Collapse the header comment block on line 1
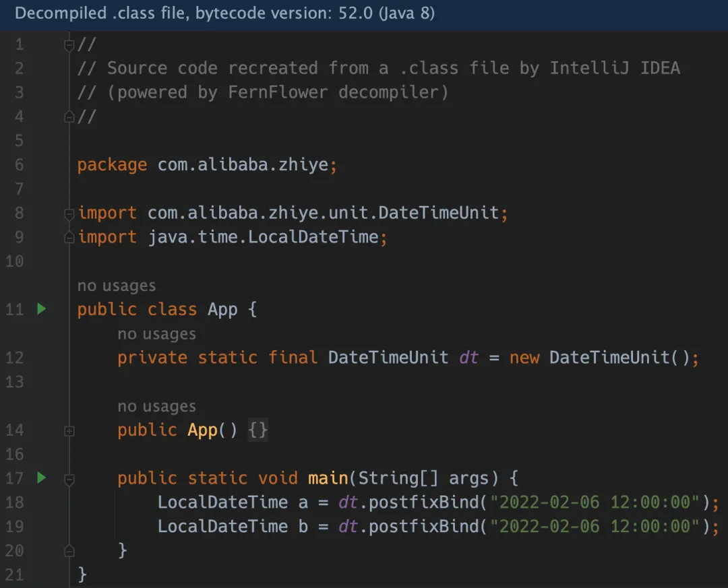This screenshot has height=588, width=728. coord(69,45)
